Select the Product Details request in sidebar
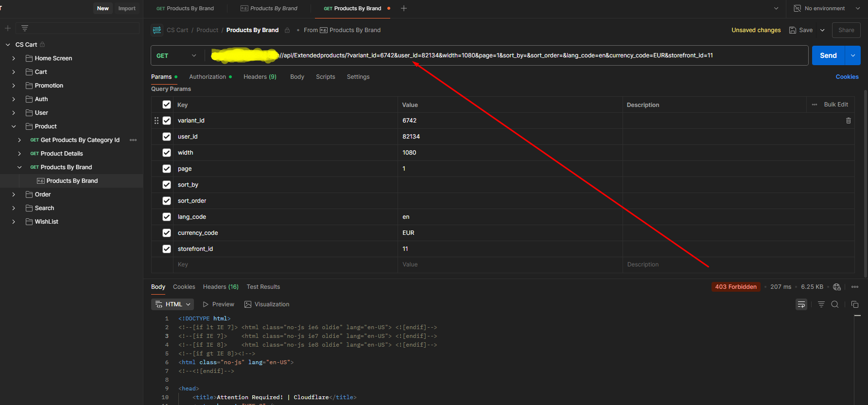The image size is (868, 405). coord(62,154)
